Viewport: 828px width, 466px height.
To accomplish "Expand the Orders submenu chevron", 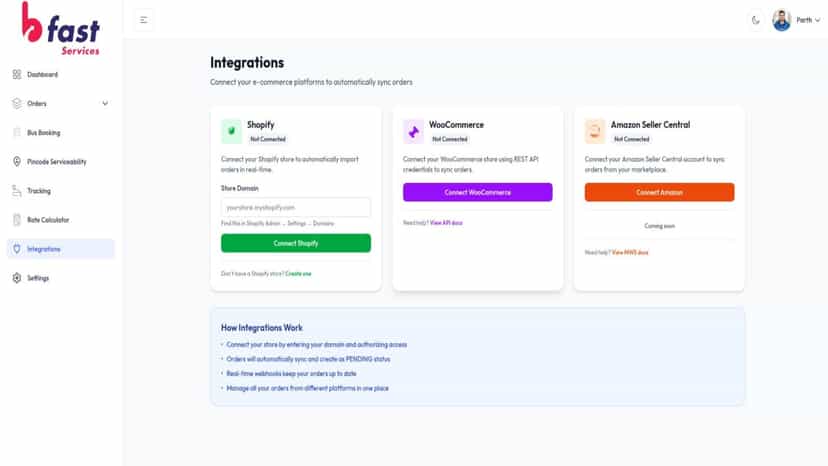I will pos(105,104).
